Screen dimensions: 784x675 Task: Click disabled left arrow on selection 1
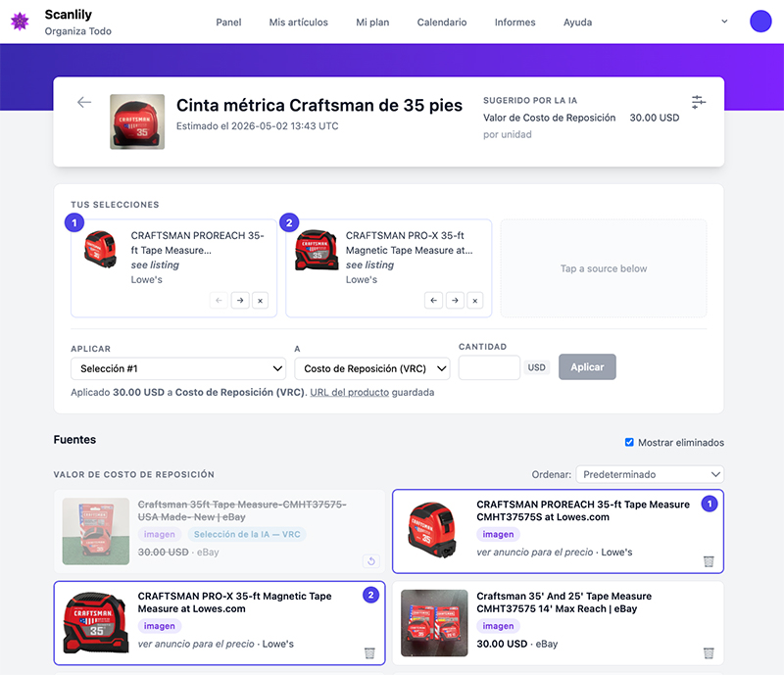[x=219, y=301]
